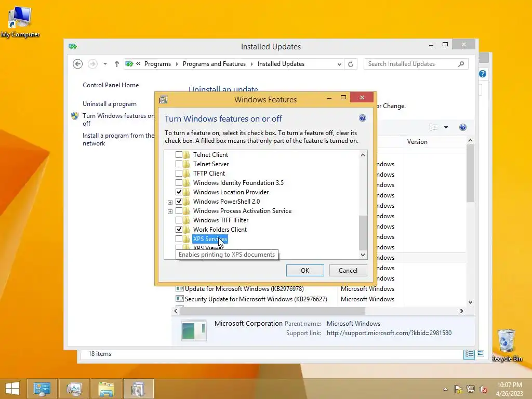Enable the Telnet Client checkbox
The height and width of the screenshot is (399, 532).
tap(179, 155)
